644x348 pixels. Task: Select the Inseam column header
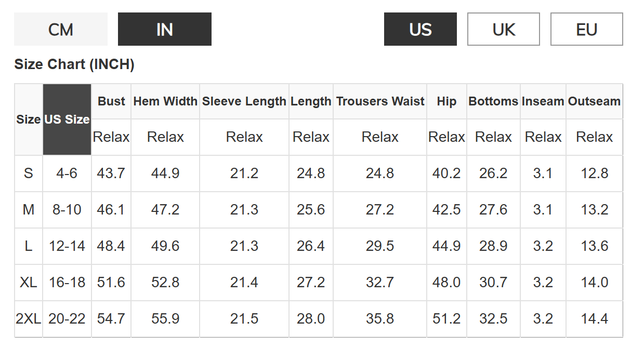pyautogui.click(x=543, y=101)
